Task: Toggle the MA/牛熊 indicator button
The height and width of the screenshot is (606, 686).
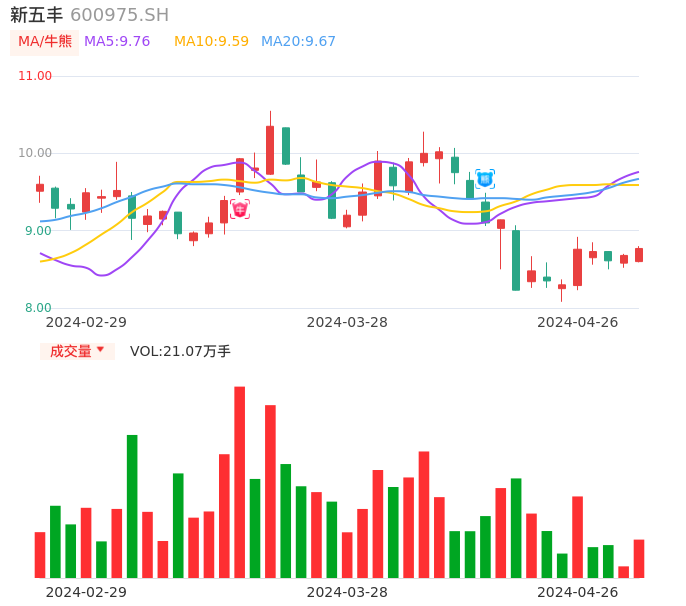Action: 45,42
